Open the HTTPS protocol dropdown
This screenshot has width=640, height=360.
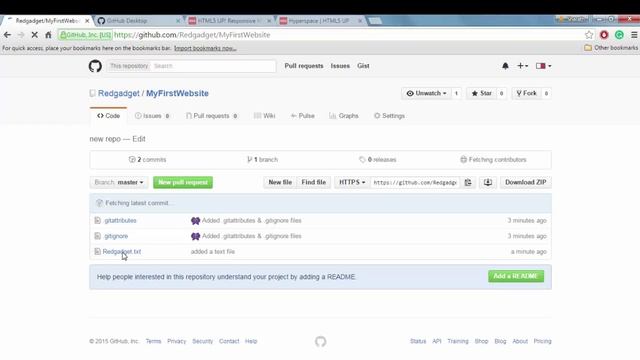tap(352, 182)
